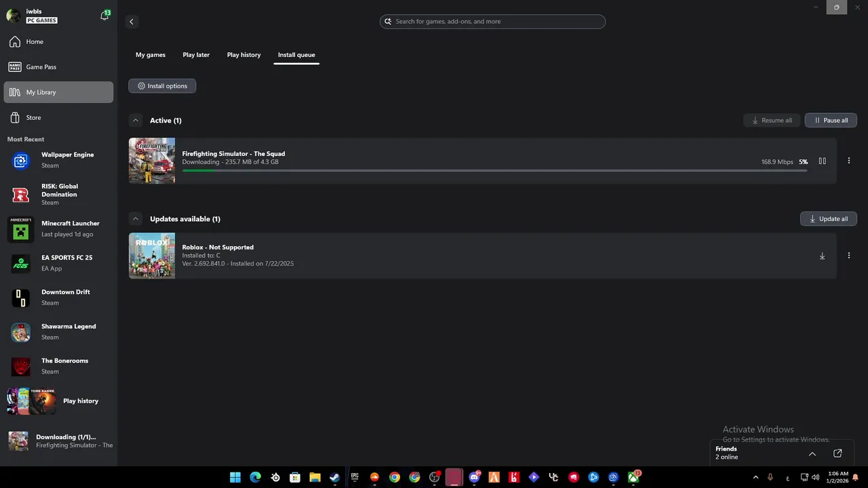
Task: Go back using the back arrow
Action: 132,22
